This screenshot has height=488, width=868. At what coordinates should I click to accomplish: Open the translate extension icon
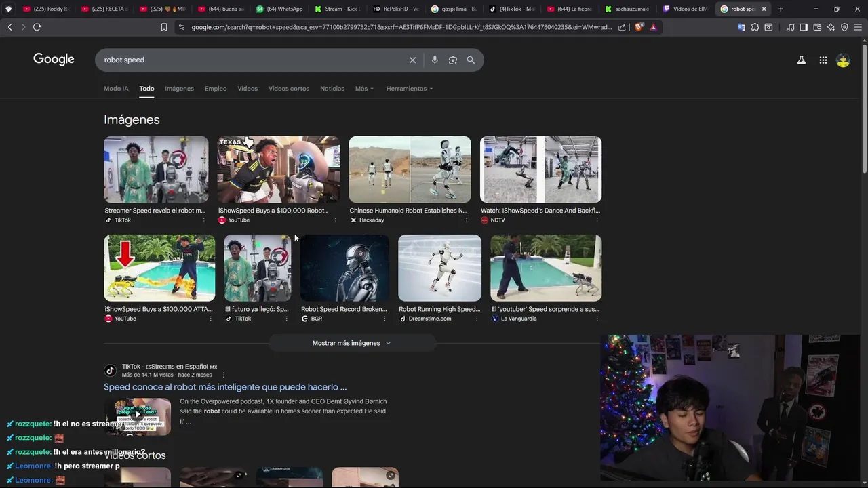741,27
